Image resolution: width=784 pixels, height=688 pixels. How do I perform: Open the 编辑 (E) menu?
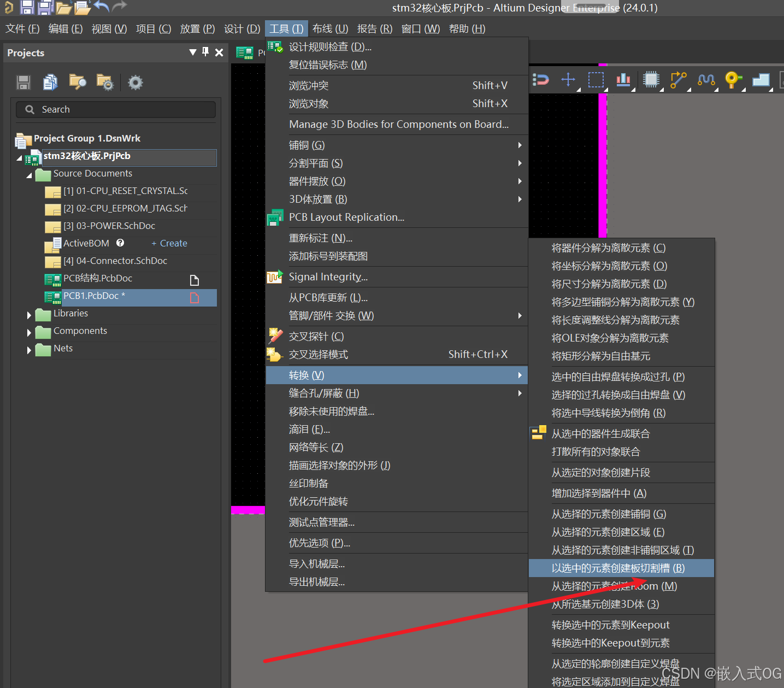pos(66,28)
